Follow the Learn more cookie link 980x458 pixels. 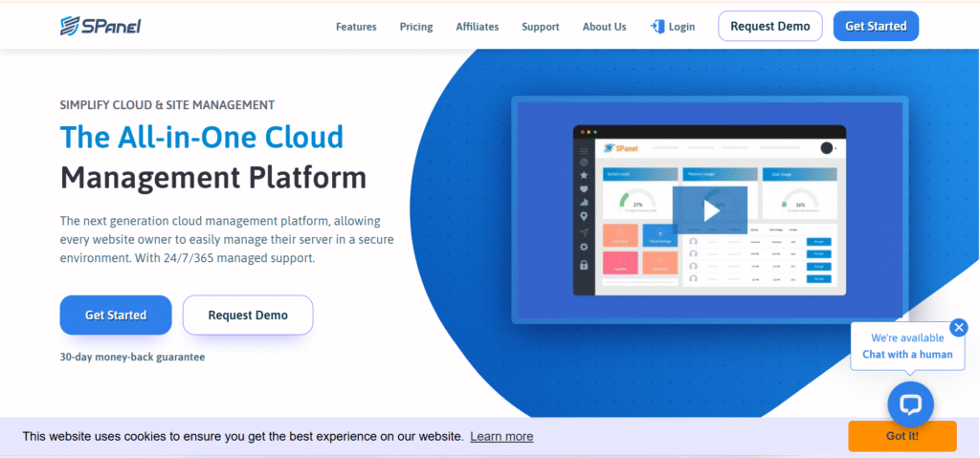click(x=501, y=436)
